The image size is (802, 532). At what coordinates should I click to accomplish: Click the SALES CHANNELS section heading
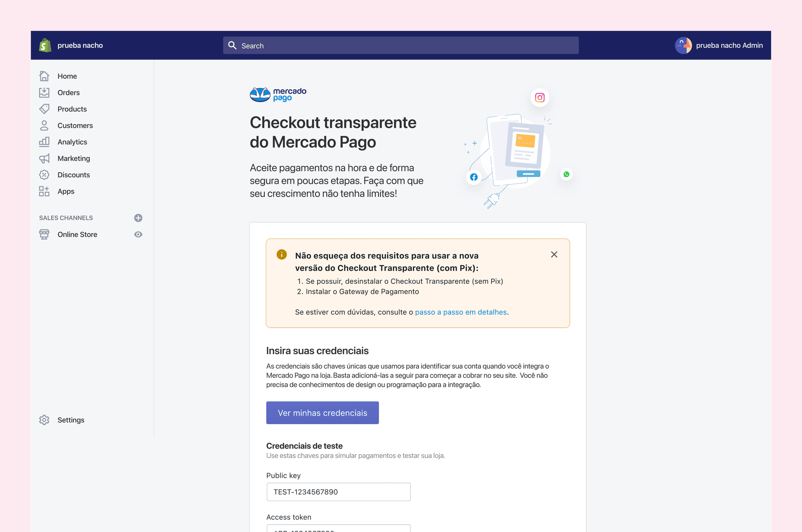[66, 218]
